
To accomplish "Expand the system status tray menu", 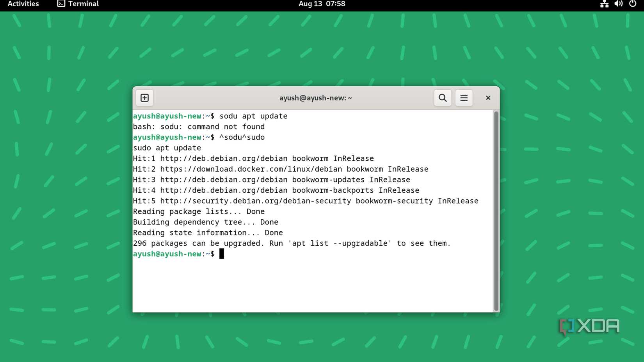I will click(x=618, y=4).
